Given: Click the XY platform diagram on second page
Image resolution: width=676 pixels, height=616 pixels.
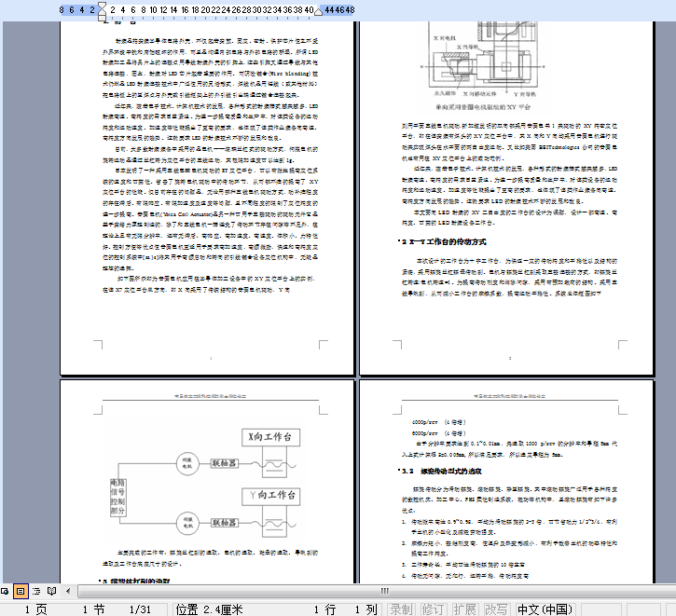Looking at the screenshot, I should tap(482, 61).
